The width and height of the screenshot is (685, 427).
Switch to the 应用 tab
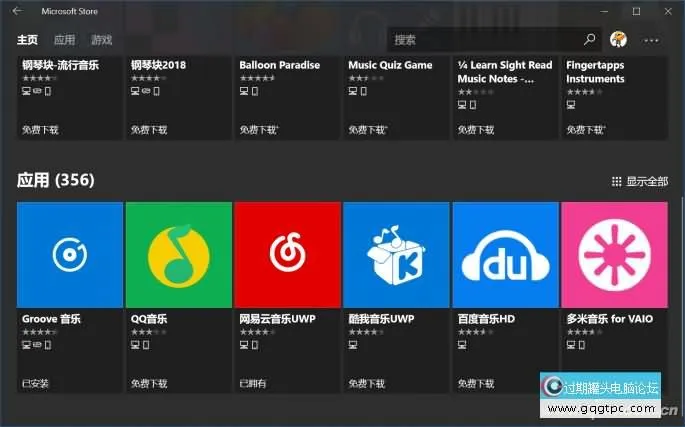click(x=64, y=40)
